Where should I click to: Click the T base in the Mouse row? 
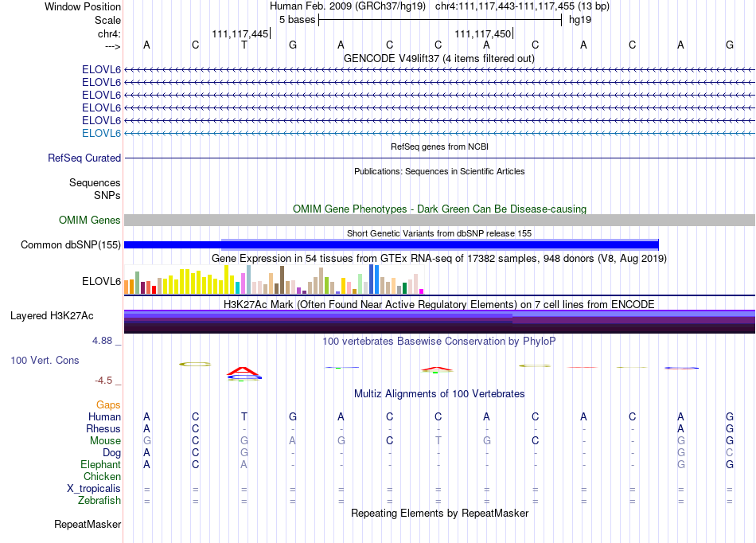tap(438, 441)
